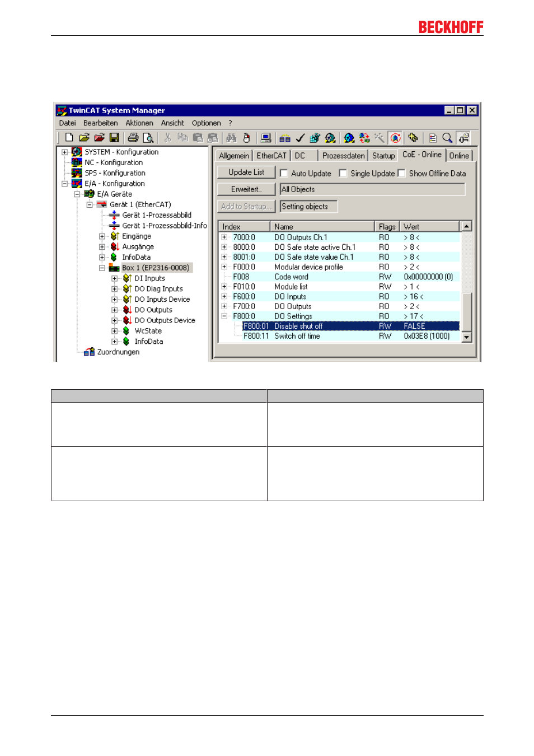Viewport: 534px width, 756px height.
Task: Switch to the Online tab
Action: pos(459,156)
